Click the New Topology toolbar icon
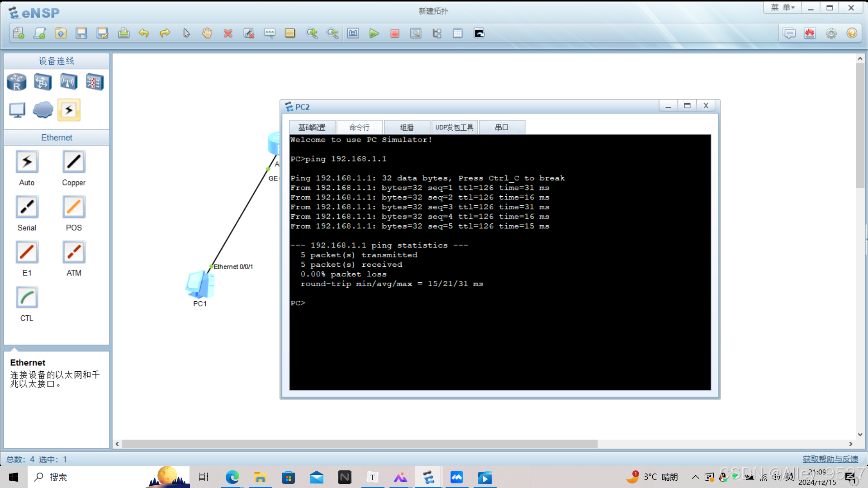The width and height of the screenshot is (868, 488). tap(19, 33)
